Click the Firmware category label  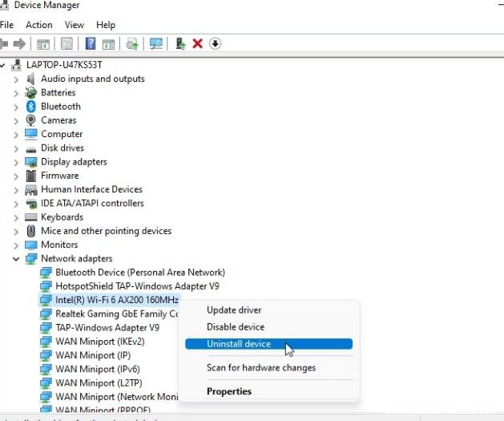(x=60, y=176)
